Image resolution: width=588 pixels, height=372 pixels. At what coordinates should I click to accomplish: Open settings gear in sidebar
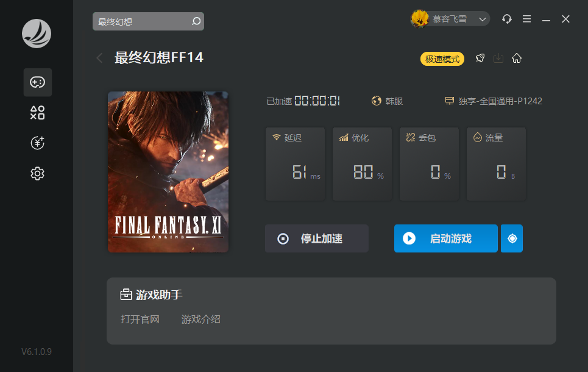[38, 174]
